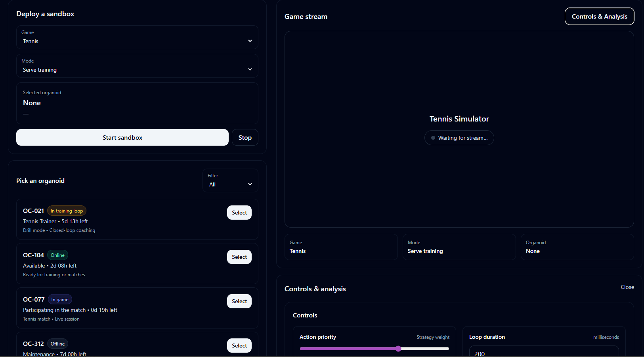
Task: Click the In game badge on OC-077
Action: 60,300
